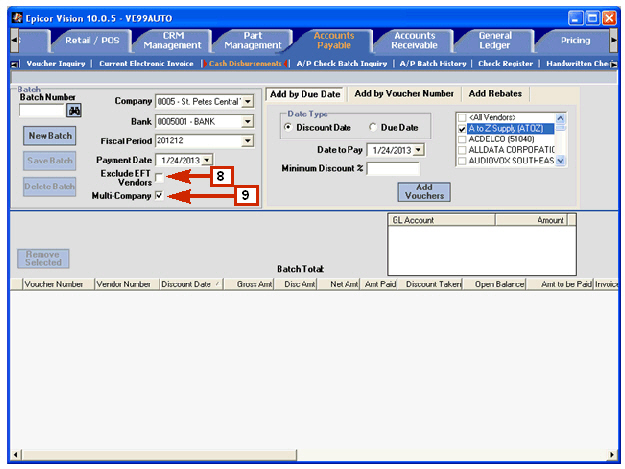The width and height of the screenshot is (625, 469).
Task: Click the Open Balance column header
Action: point(494,284)
